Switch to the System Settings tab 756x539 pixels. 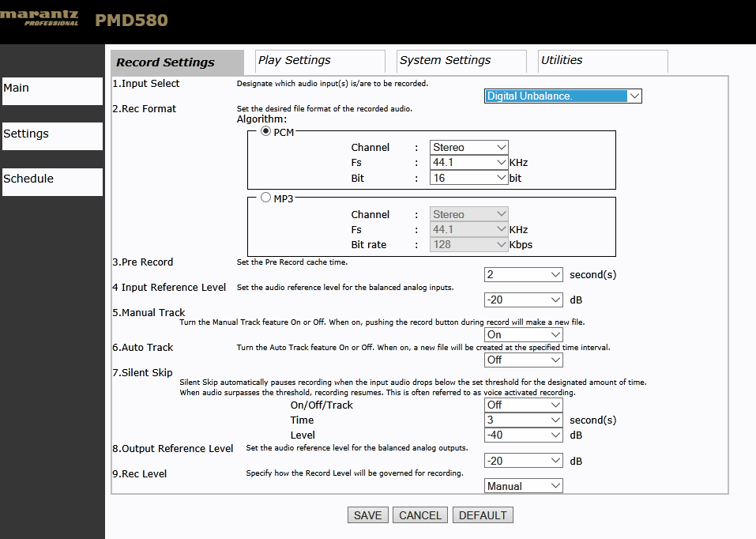coord(461,61)
